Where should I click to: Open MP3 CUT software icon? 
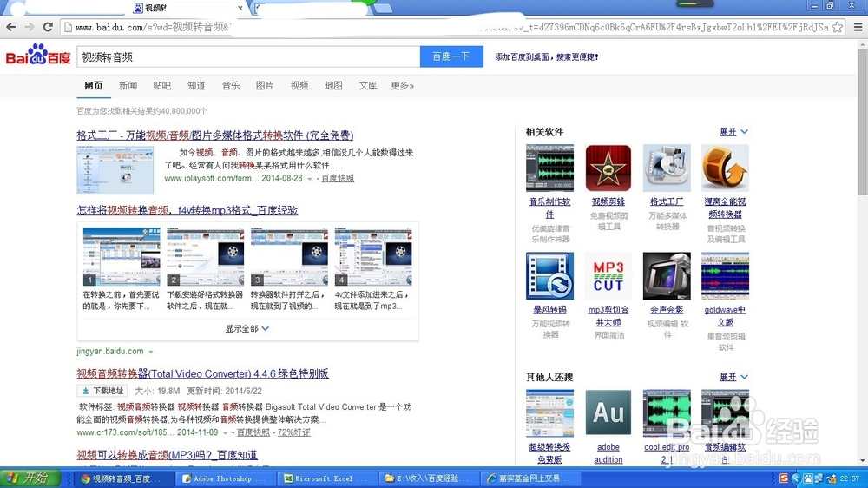tap(608, 276)
